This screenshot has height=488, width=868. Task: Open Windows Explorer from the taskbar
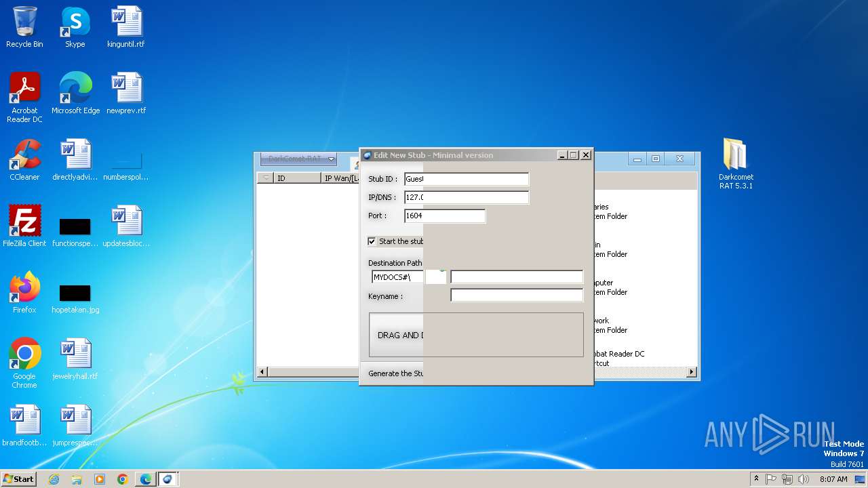77,479
